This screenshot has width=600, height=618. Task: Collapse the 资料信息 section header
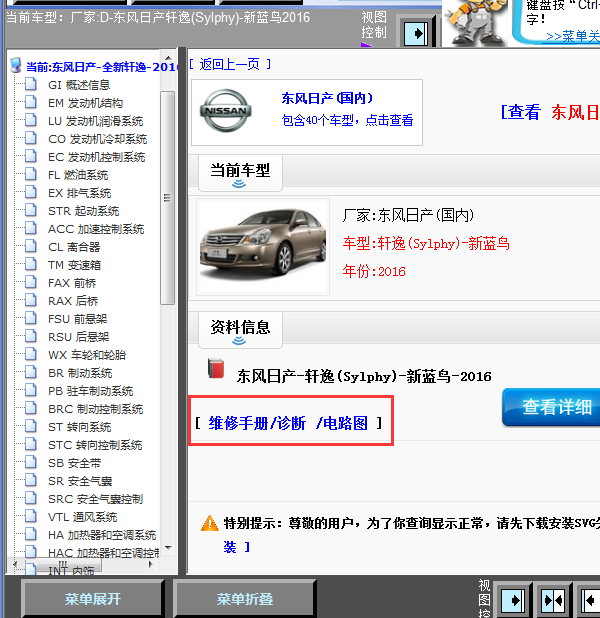tap(240, 330)
